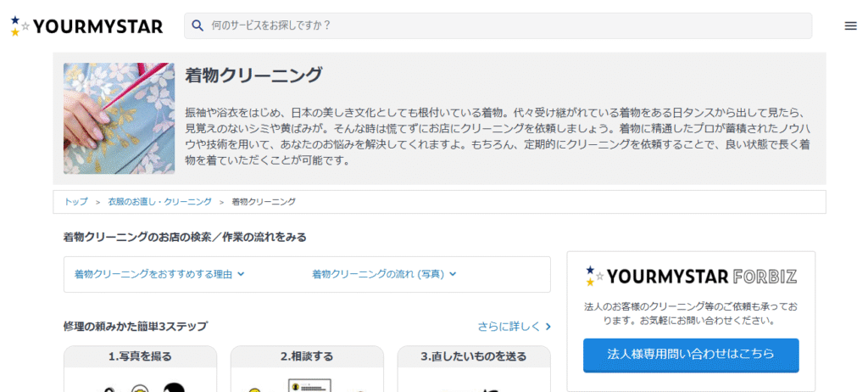Click the kimono thumbnail image
Screen dimensions: 868x392
119,118
